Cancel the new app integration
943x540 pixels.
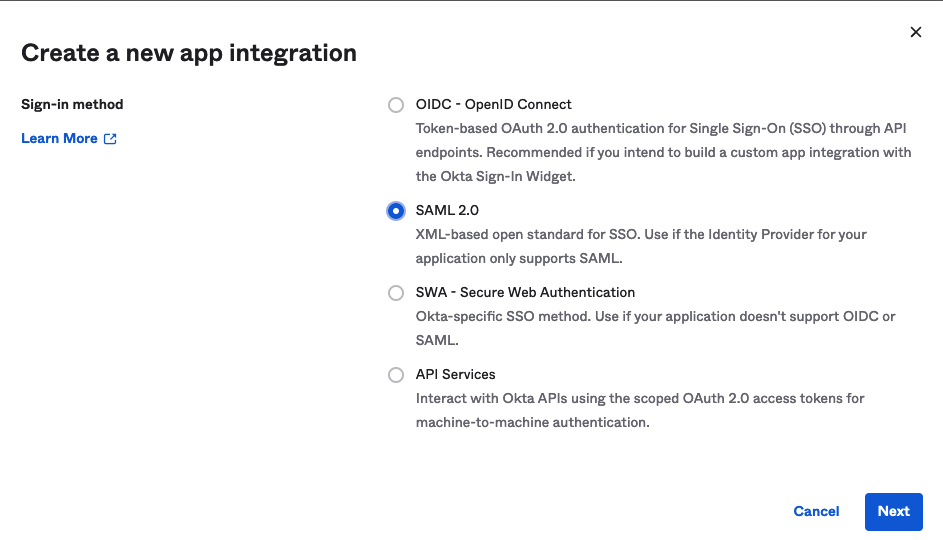click(x=816, y=511)
